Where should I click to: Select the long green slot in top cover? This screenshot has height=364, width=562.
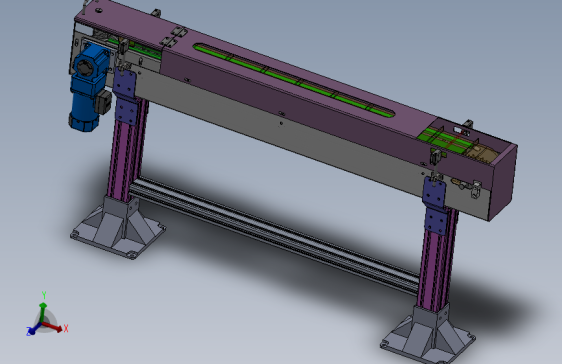pyautogui.click(x=294, y=81)
